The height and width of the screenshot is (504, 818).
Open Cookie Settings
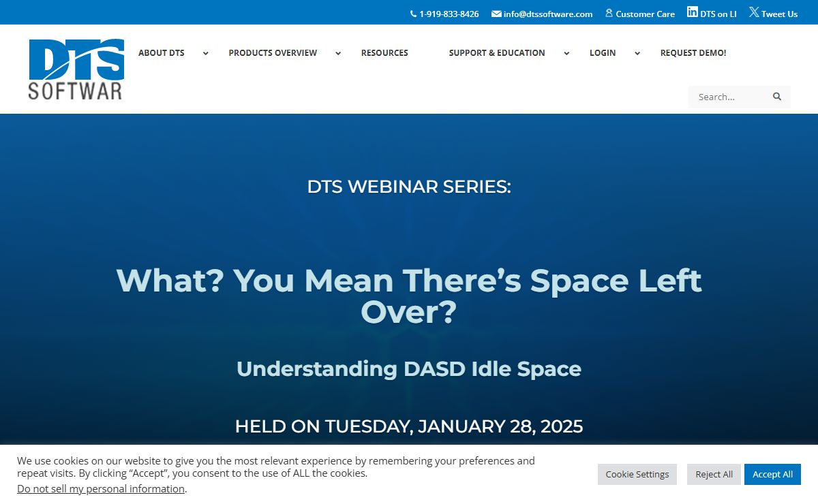pyautogui.click(x=637, y=474)
